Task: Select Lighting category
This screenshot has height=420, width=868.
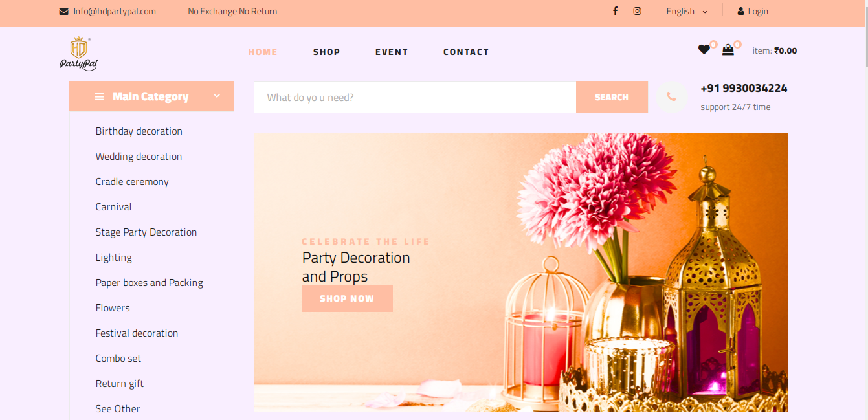Action: 114,257
